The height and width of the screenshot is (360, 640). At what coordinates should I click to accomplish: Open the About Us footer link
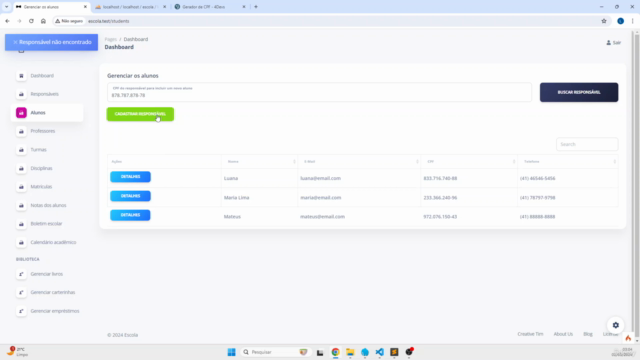[563, 334]
